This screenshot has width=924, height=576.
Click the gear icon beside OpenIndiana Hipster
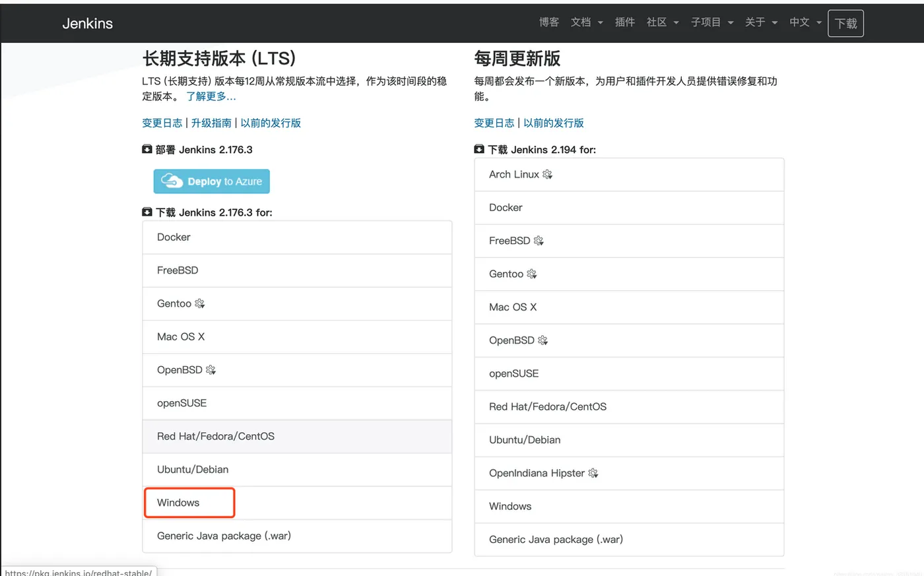593,473
